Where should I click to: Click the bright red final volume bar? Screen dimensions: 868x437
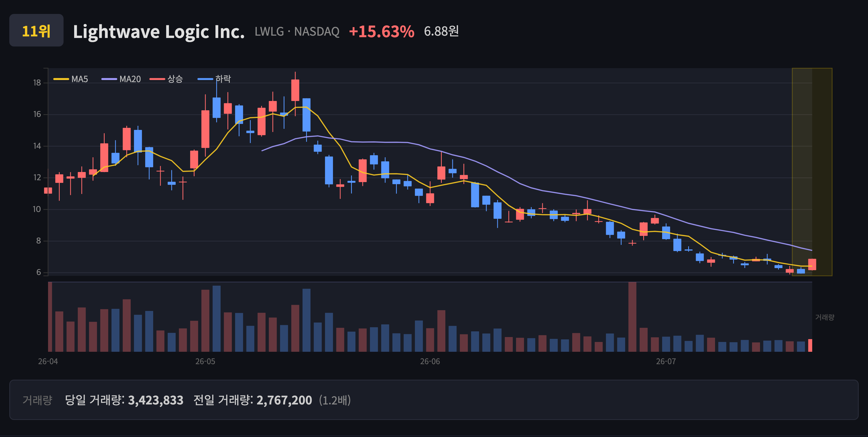tap(810, 345)
